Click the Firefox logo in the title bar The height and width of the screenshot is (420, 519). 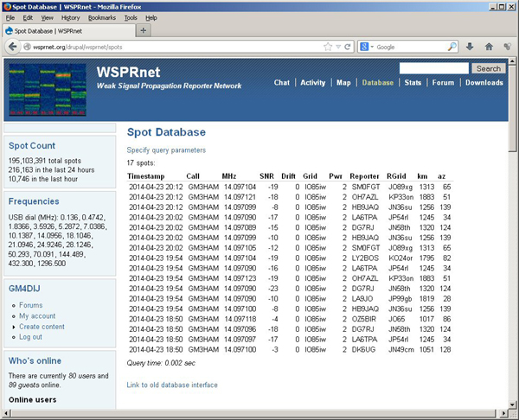pyautogui.click(x=7, y=7)
